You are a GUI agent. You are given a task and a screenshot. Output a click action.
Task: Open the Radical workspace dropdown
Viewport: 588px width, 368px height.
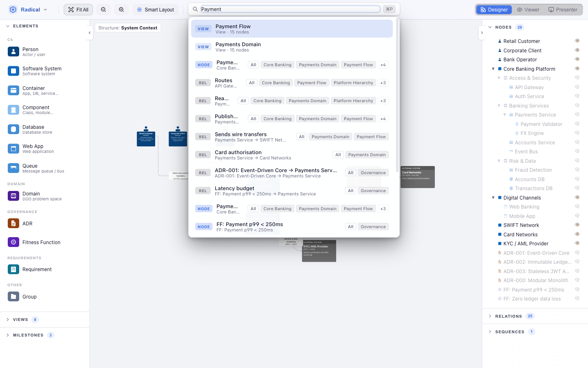coord(29,9)
